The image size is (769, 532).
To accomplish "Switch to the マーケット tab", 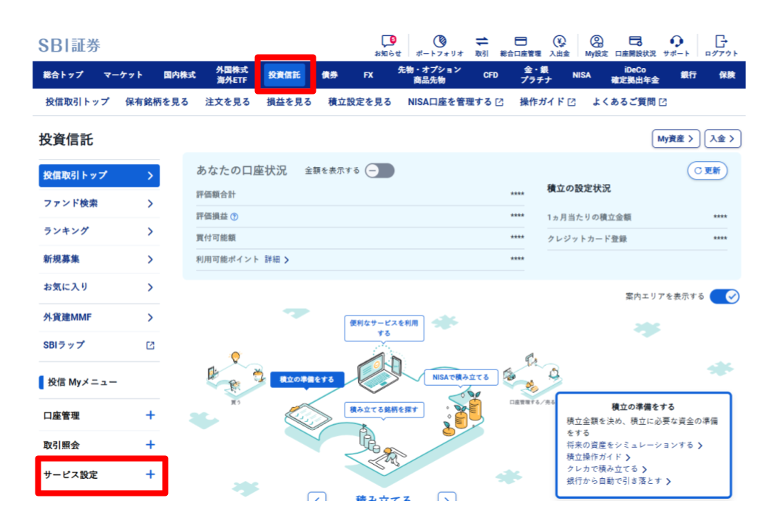I will [x=123, y=75].
